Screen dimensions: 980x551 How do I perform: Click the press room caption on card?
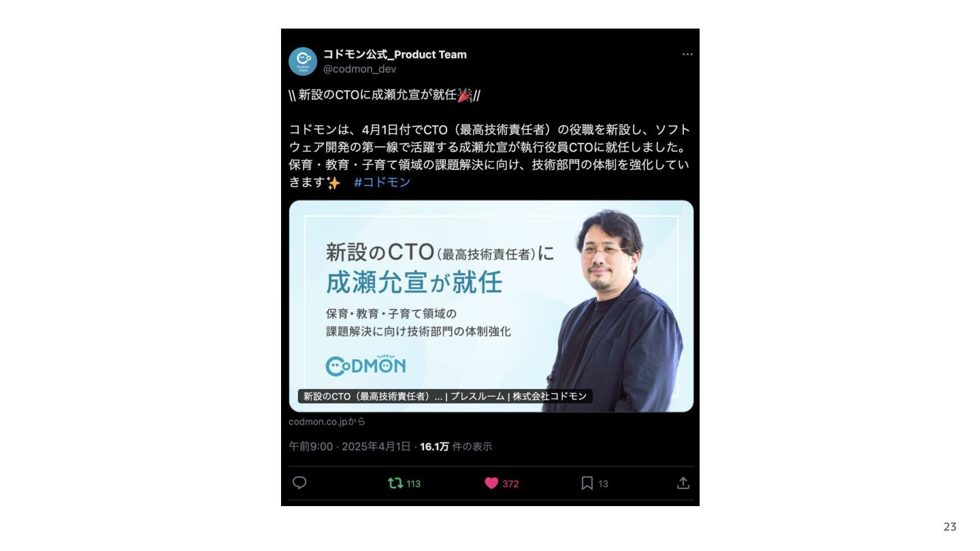pos(445,396)
